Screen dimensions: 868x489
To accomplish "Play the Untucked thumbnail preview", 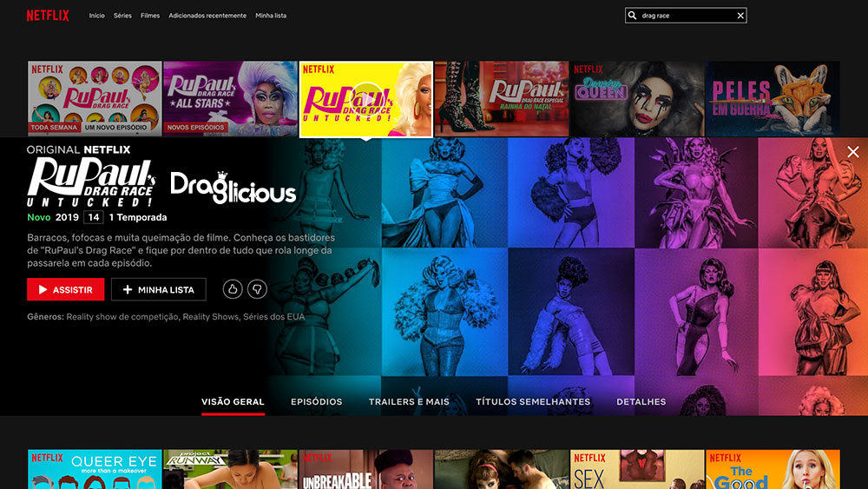I will pyautogui.click(x=366, y=98).
